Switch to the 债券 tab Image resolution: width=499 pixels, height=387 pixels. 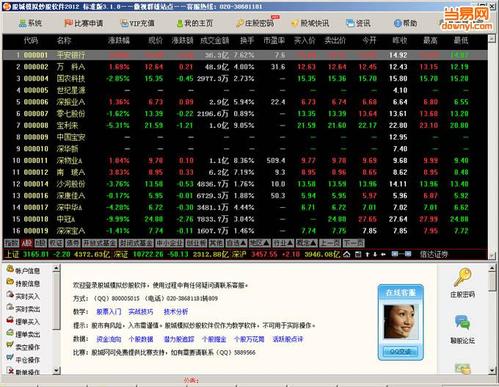73,243
